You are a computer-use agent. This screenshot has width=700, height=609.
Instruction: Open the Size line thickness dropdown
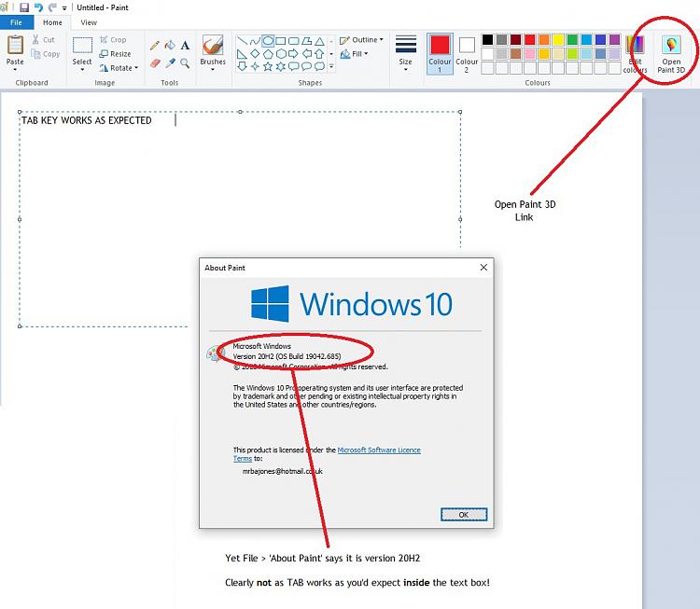pyautogui.click(x=406, y=53)
